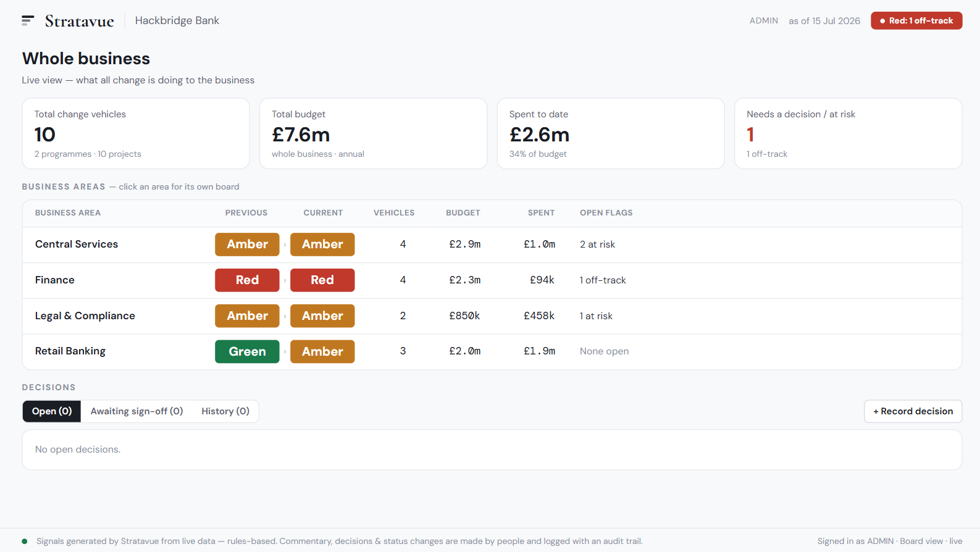Open the Total budget card

[374, 133]
